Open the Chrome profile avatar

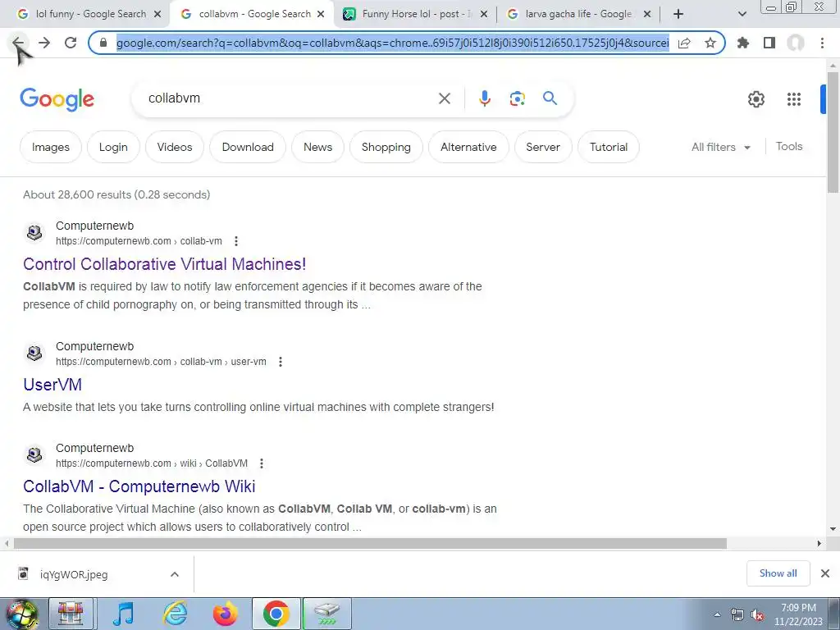point(796,43)
